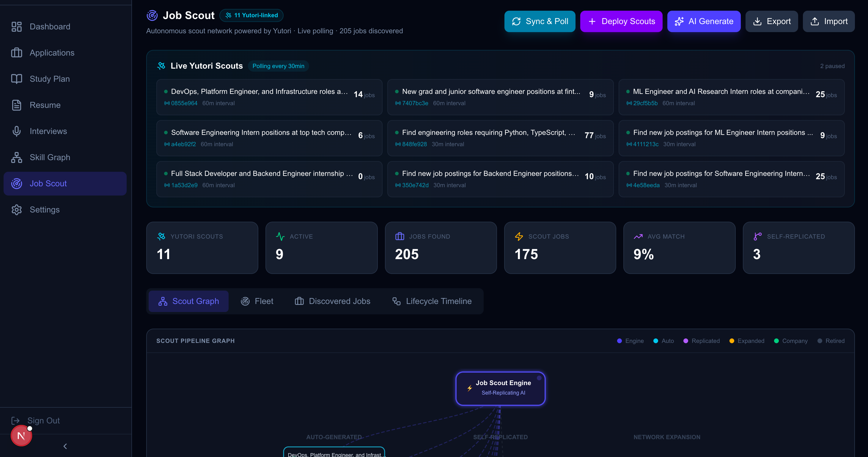Viewport: 868px width, 457px height.
Task: Click the Interviews microphone icon
Action: (x=16, y=131)
